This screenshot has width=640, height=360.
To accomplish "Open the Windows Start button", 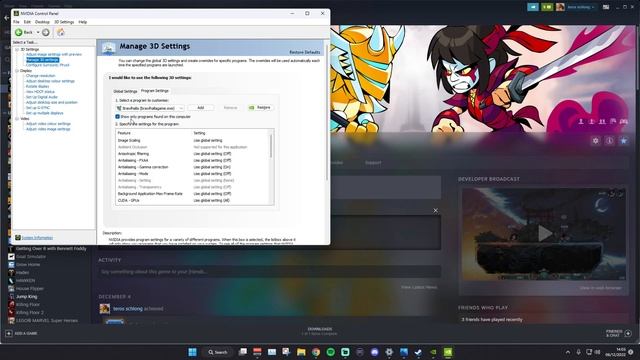I will coord(192,352).
